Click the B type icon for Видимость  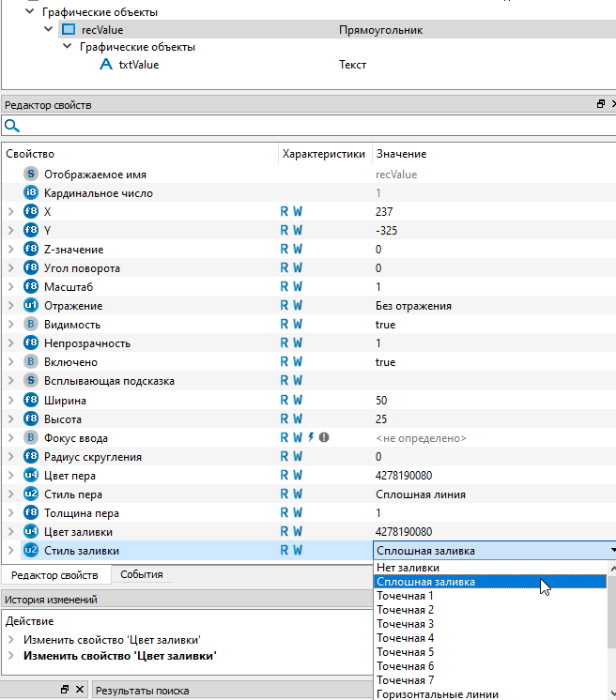pos(30,325)
